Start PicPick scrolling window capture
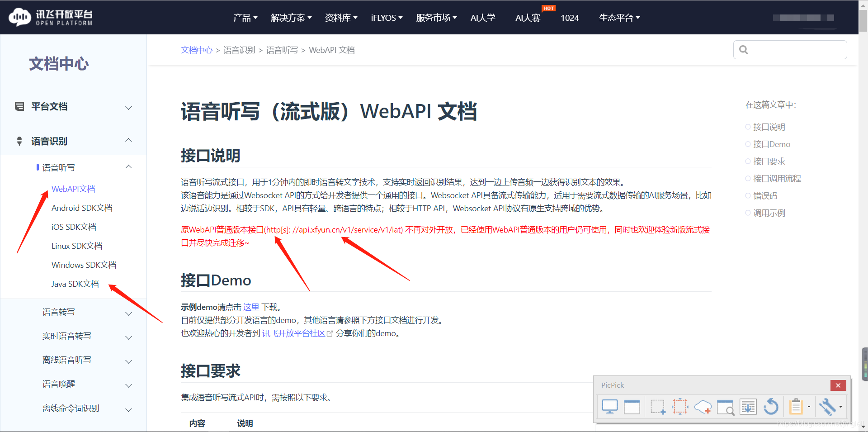This screenshot has width=868, height=432. [748, 407]
